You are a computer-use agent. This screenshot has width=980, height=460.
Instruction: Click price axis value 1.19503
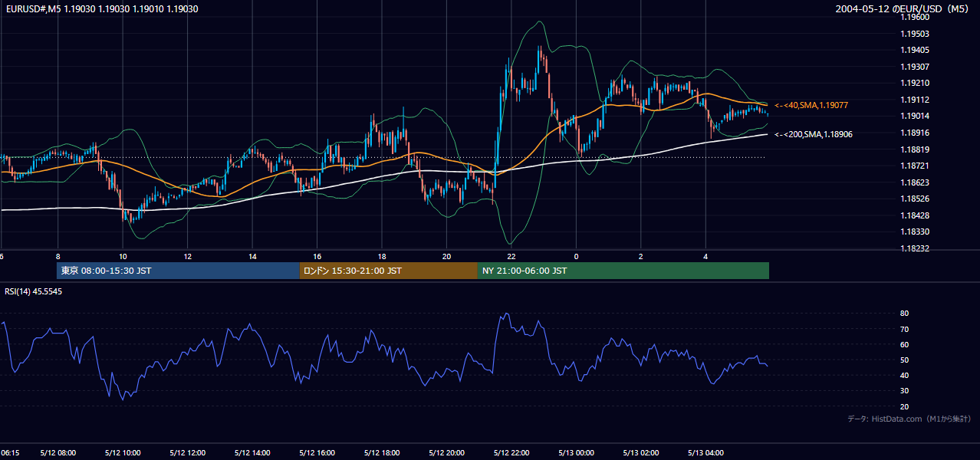(914, 34)
